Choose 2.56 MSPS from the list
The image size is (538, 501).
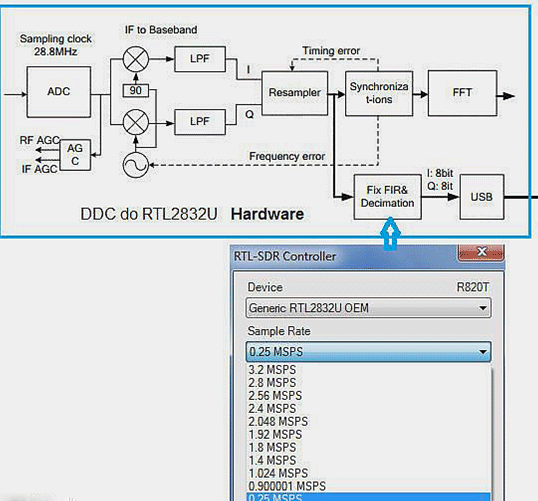[x=275, y=396]
